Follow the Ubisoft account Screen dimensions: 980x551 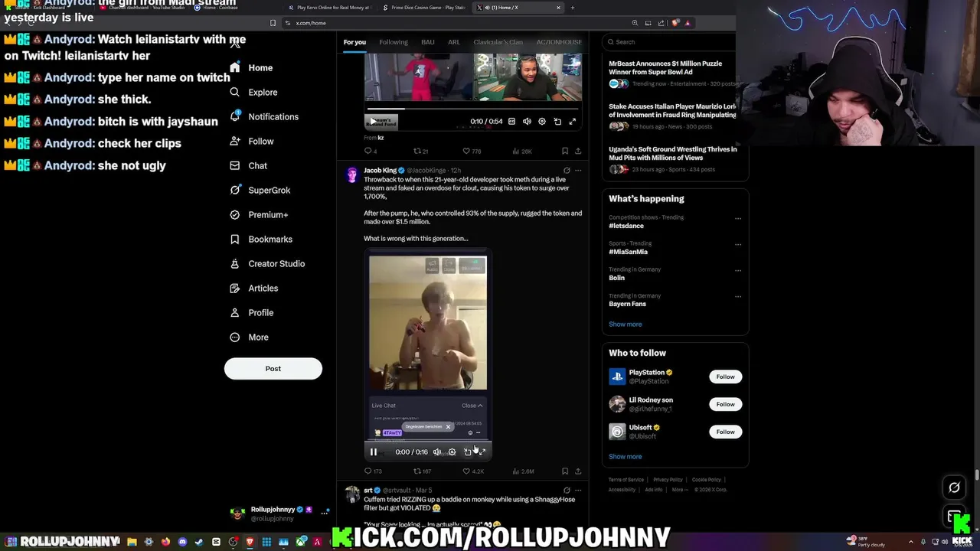pyautogui.click(x=725, y=432)
